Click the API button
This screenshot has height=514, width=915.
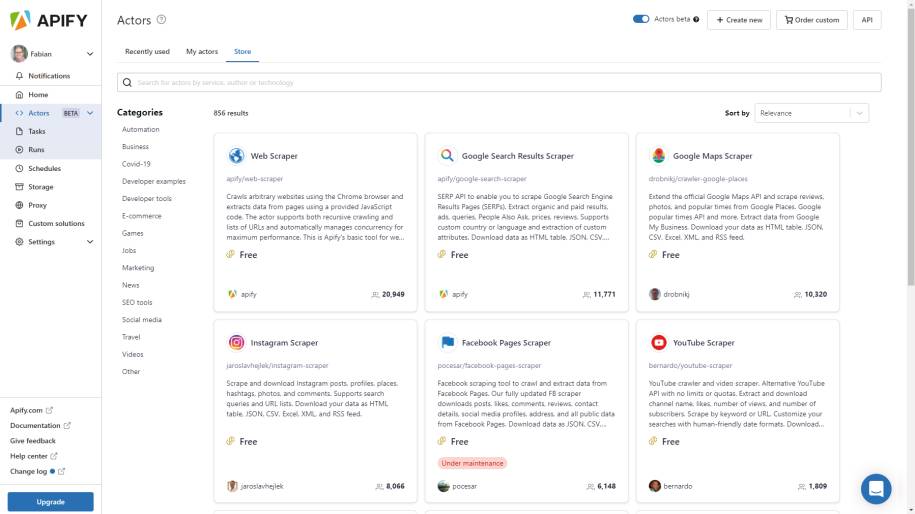(867, 20)
